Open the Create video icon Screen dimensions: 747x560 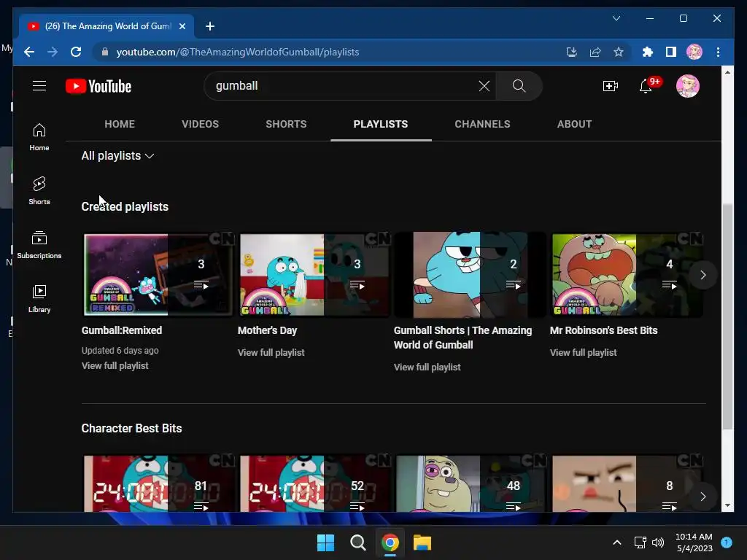(611, 86)
